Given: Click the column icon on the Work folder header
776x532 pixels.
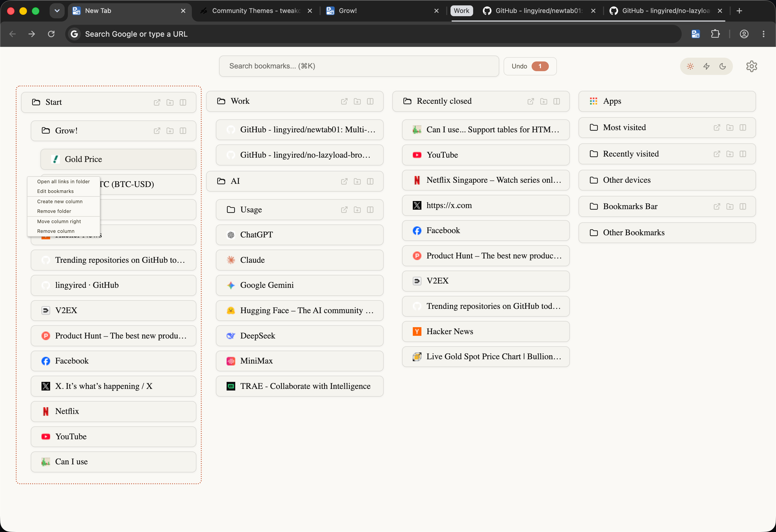Looking at the screenshot, I should 370,102.
